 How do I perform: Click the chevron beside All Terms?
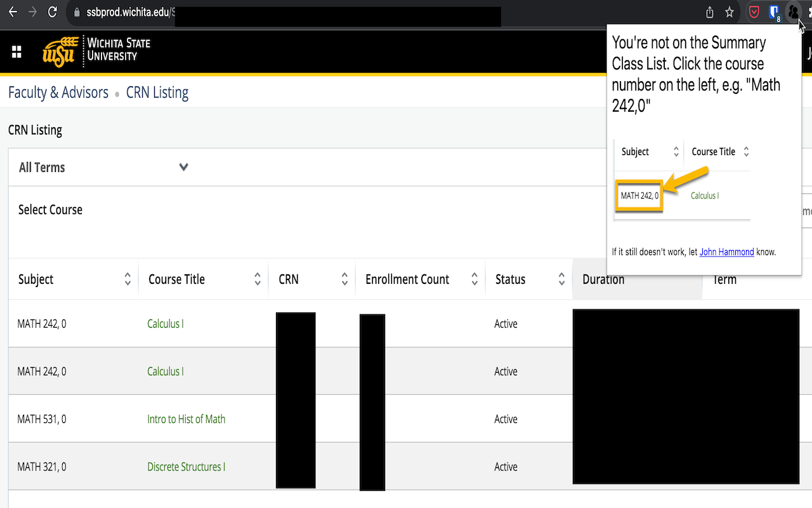pos(183,168)
